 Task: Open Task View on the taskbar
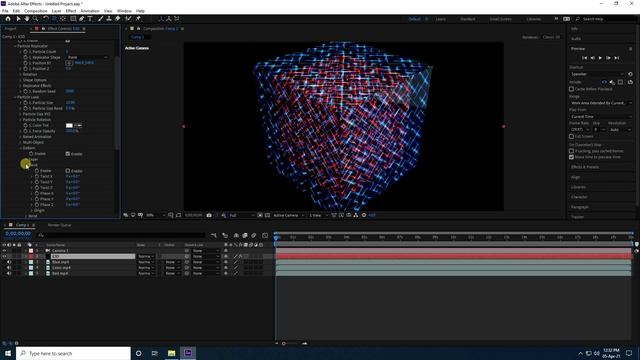click(x=155, y=353)
